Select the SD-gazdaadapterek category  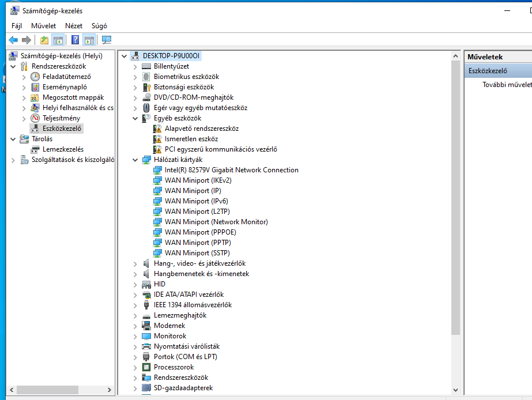click(183, 388)
